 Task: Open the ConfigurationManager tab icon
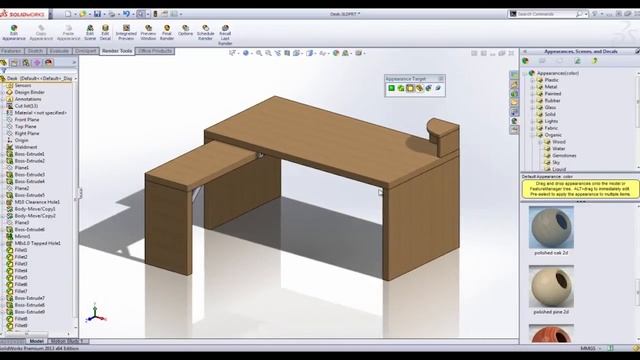[x=26, y=62]
